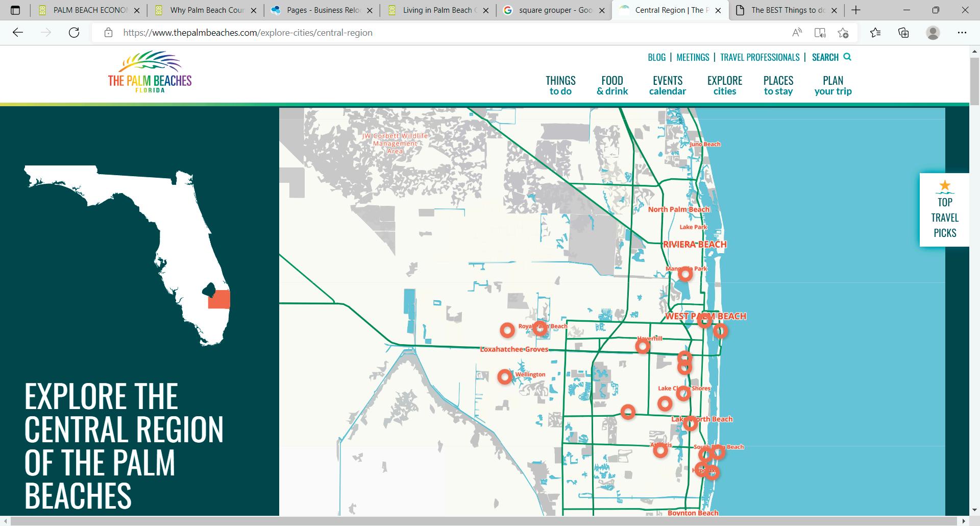Image resolution: width=980 pixels, height=526 pixels.
Task: Open the Top Travel Picks side button
Action: (x=944, y=210)
